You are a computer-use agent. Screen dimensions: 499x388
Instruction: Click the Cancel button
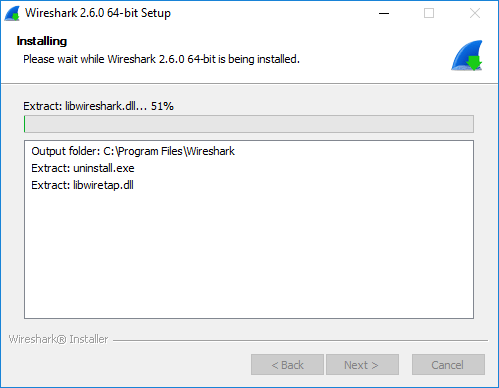pyautogui.click(x=448, y=365)
